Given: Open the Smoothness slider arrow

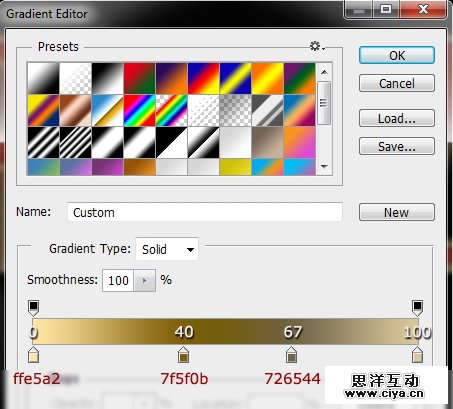Looking at the screenshot, I should [x=144, y=281].
